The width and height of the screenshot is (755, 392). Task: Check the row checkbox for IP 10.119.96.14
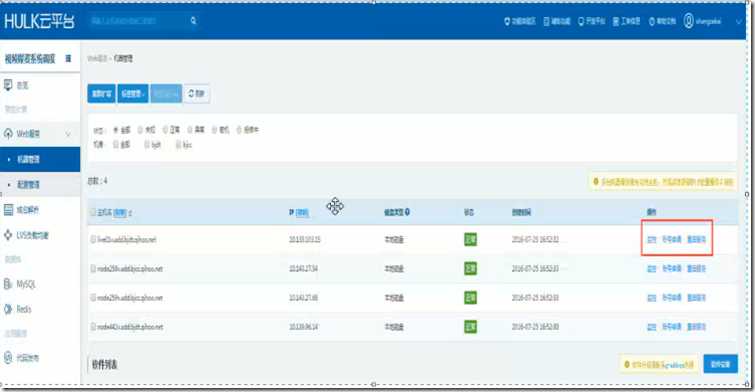pyautogui.click(x=93, y=327)
